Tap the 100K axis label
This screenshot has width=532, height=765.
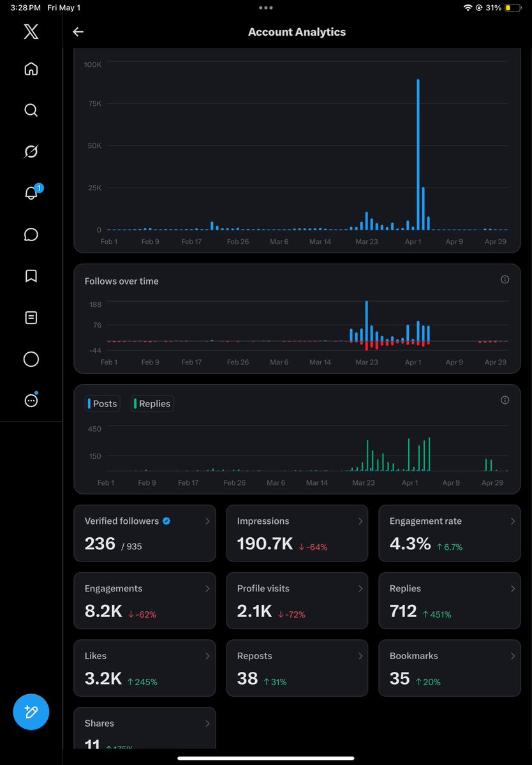(92, 64)
